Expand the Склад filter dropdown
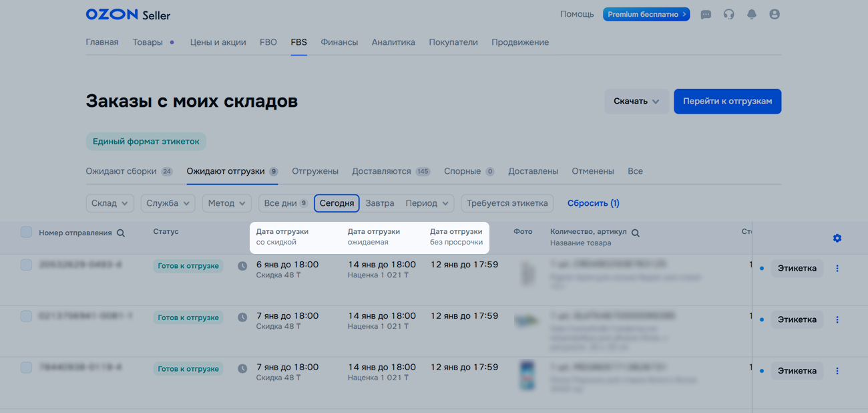This screenshot has height=413, width=868. click(110, 203)
